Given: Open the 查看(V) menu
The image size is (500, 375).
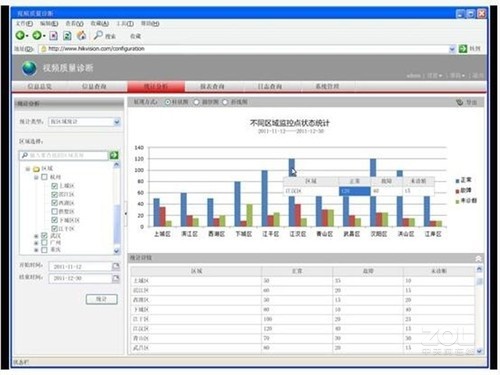Looking at the screenshot, I should pos(74,24).
